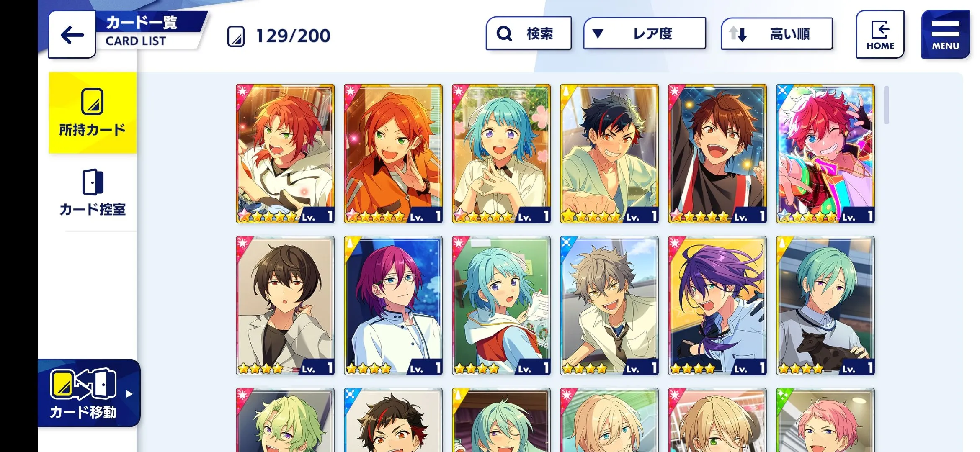This screenshot has height=452, width=980.
Task: Click the up-down arrows sort order icon
Action: 738,33
